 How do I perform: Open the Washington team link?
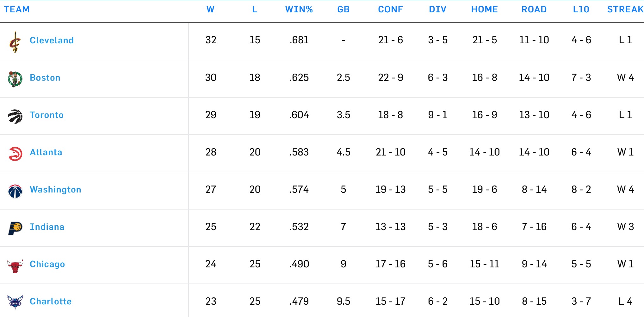click(55, 190)
